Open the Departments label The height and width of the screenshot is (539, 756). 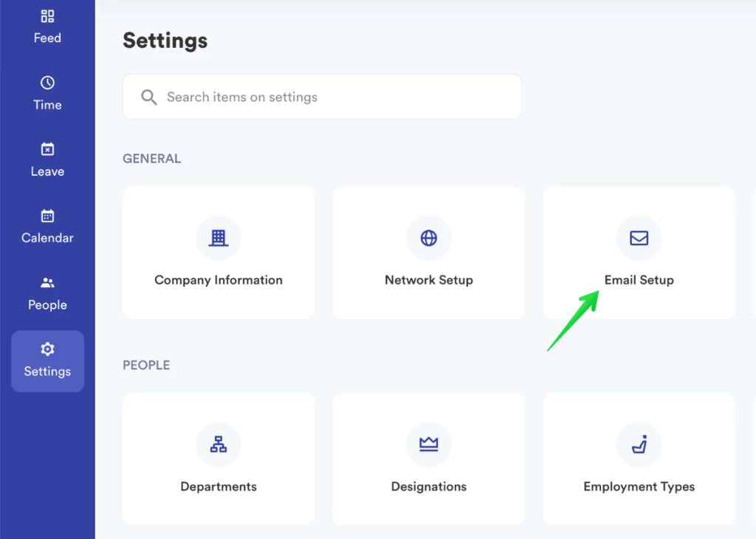(x=219, y=487)
